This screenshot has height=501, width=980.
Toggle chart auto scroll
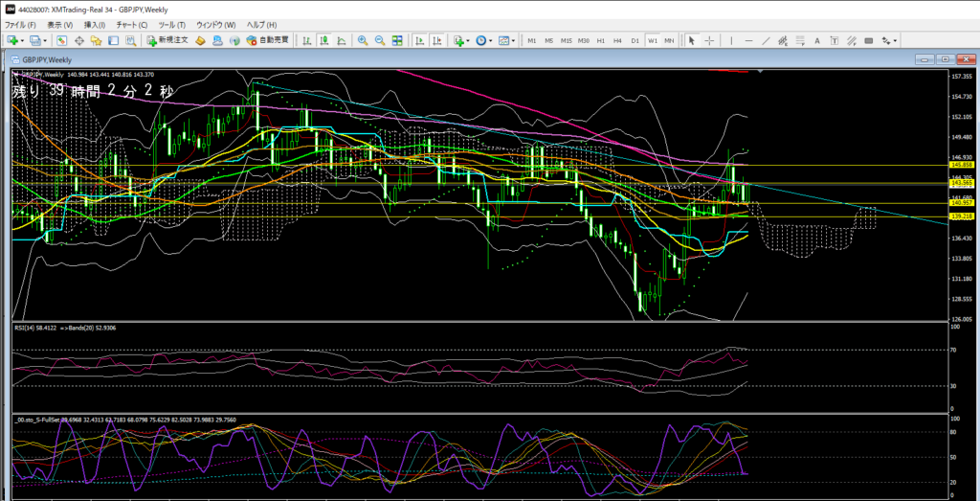click(419, 40)
